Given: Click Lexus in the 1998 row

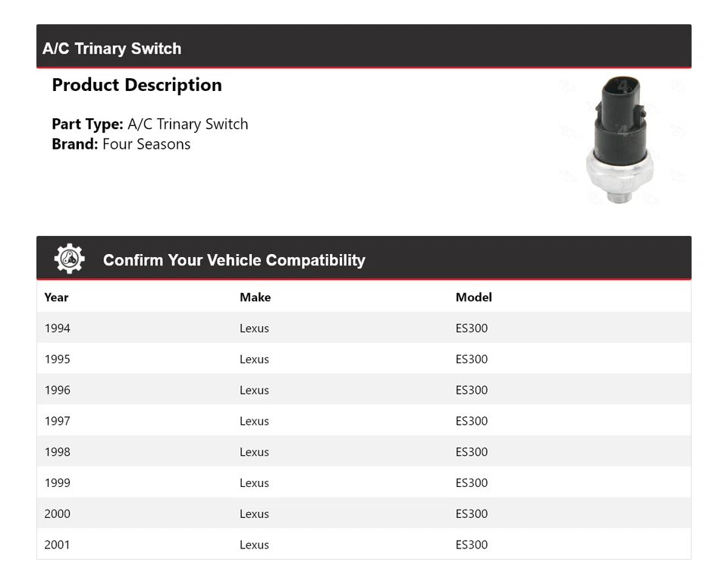Looking at the screenshot, I should click(x=254, y=452).
